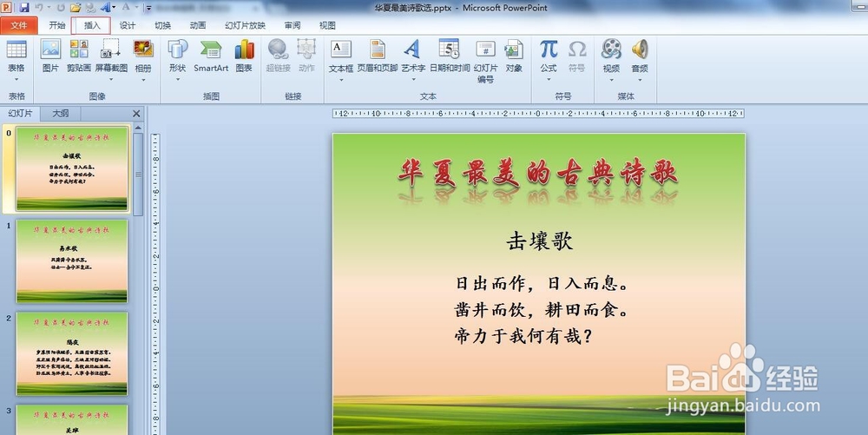Open the 艺术字 WordArt dropdown
Viewport: 868px width, 435px height.
tap(413, 80)
